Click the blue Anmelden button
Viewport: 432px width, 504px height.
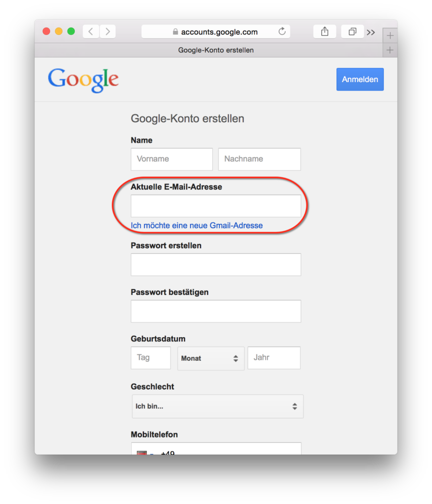pos(360,79)
